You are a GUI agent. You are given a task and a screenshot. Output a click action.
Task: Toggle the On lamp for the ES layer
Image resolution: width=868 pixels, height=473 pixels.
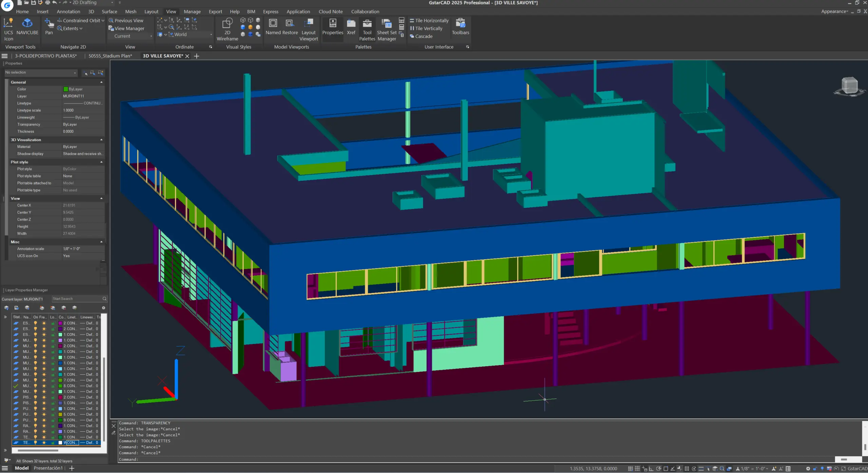pos(36,323)
